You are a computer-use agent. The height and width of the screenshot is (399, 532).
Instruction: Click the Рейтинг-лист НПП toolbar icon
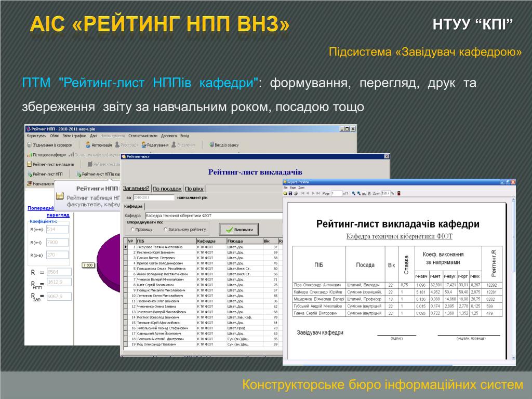(x=30, y=174)
